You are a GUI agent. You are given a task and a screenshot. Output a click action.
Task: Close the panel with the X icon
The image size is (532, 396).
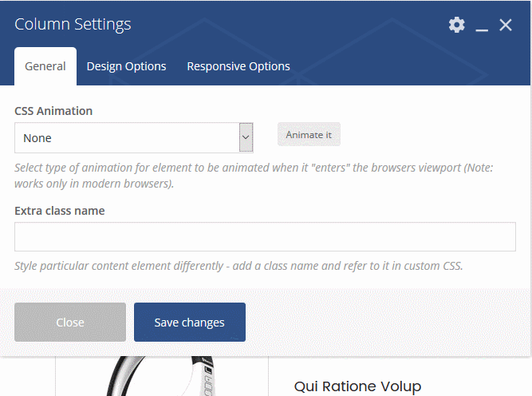click(506, 25)
